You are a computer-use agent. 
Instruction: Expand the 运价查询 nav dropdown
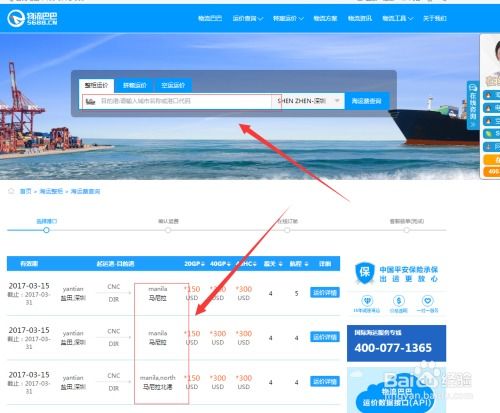pos(248,18)
